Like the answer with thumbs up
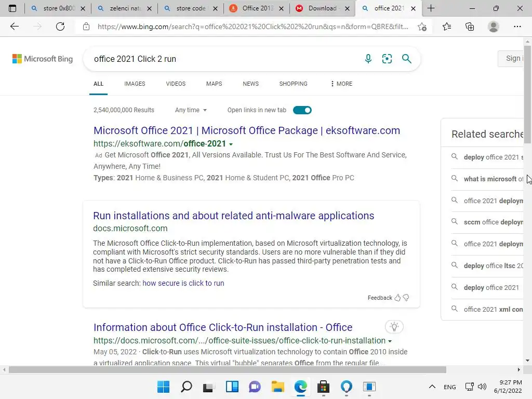Screen dimensions: 532x399 397,298
